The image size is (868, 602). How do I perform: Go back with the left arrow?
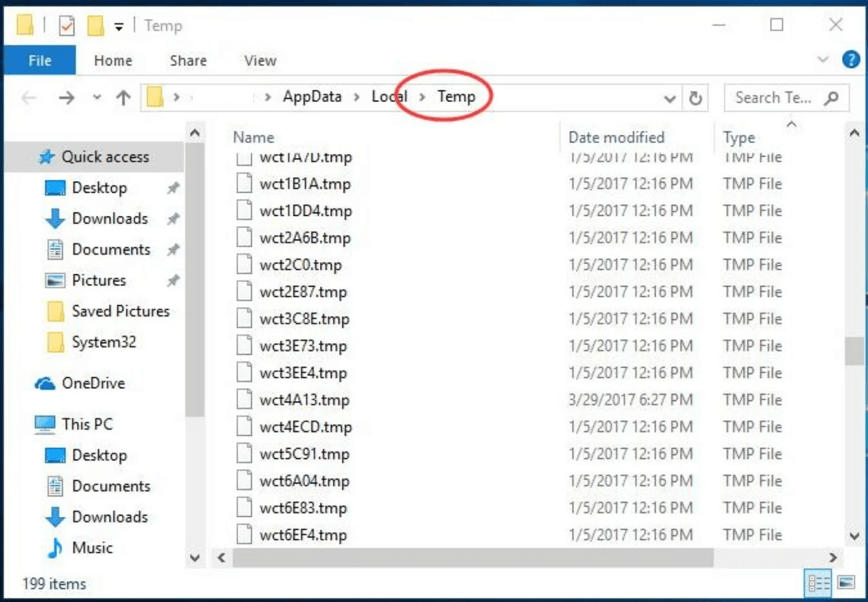coord(29,98)
